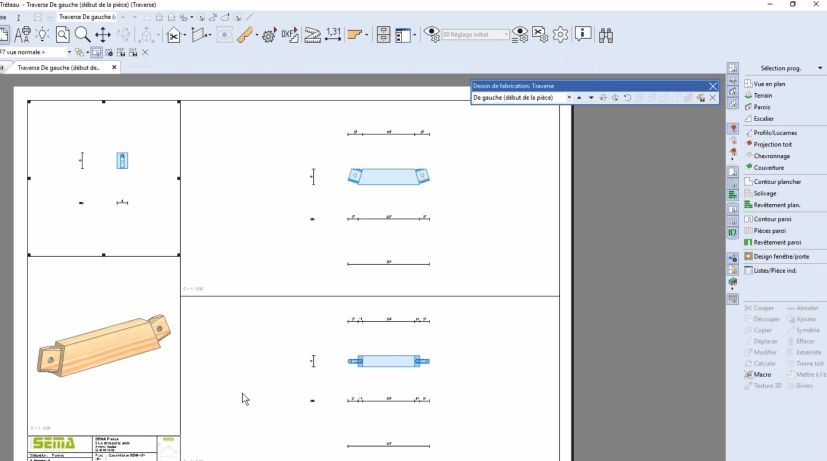Expand the Réglage initial combo box
The height and width of the screenshot is (461, 827).
[506, 35]
